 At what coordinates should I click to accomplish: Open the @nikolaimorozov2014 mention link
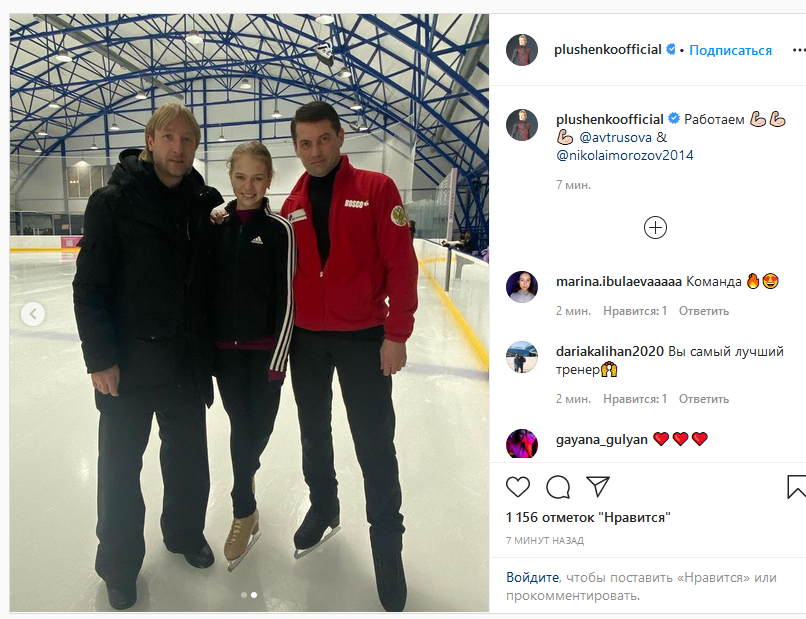625,155
